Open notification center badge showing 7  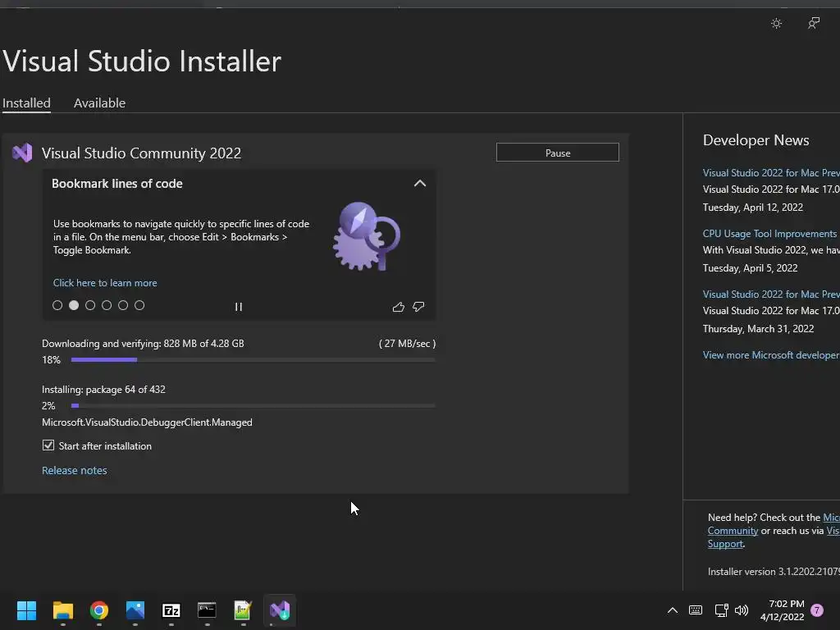[x=817, y=610]
